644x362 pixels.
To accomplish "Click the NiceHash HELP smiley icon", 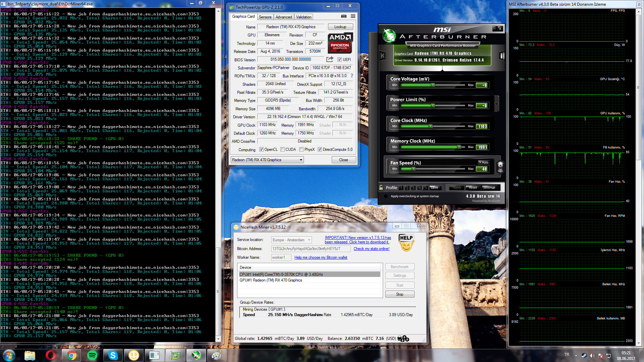I will [406, 243].
